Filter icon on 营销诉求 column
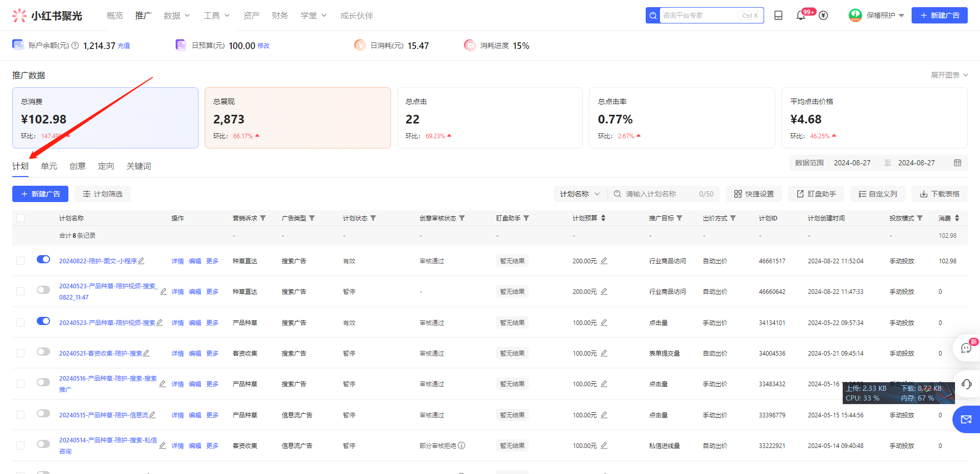Image resolution: width=980 pixels, height=474 pixels. (x=263, y=218)
